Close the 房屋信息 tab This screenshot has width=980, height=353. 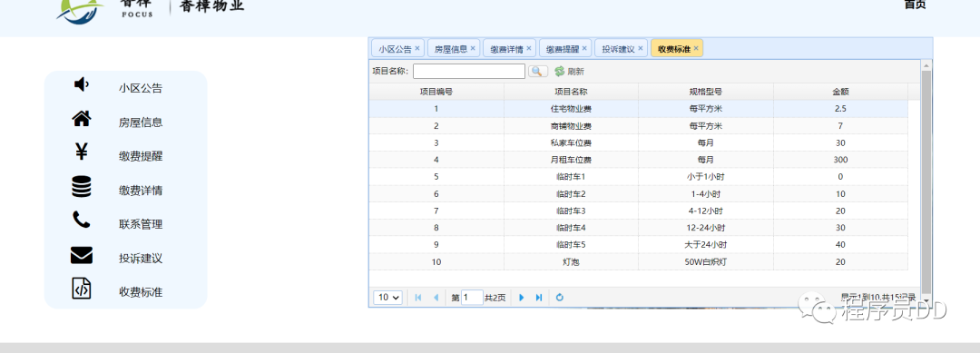473,48
